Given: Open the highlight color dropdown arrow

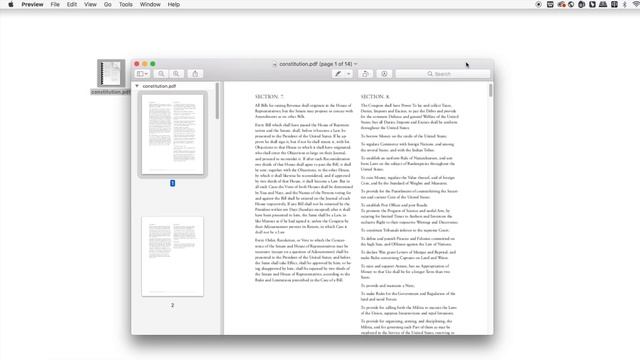Looking at the screenshot, I should (x=349, y=74).
